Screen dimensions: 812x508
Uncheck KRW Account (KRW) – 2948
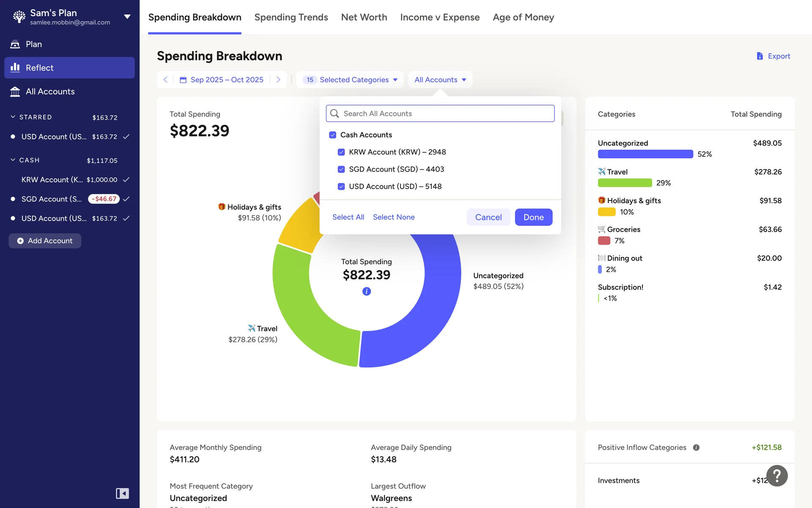coord(341,152)
